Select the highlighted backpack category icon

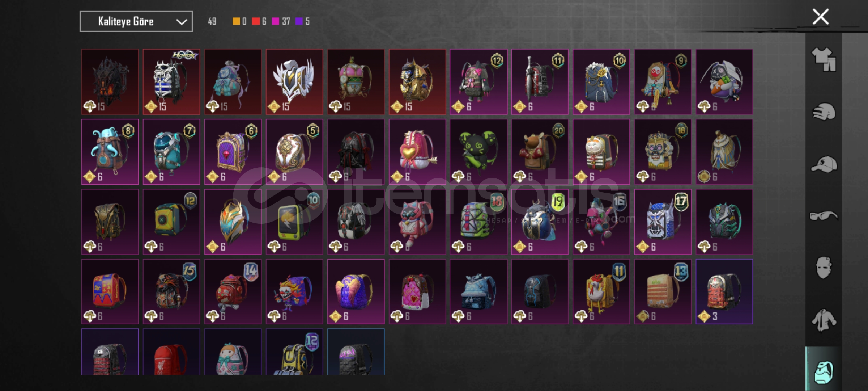pyautogui.click(x=824, y=372)
